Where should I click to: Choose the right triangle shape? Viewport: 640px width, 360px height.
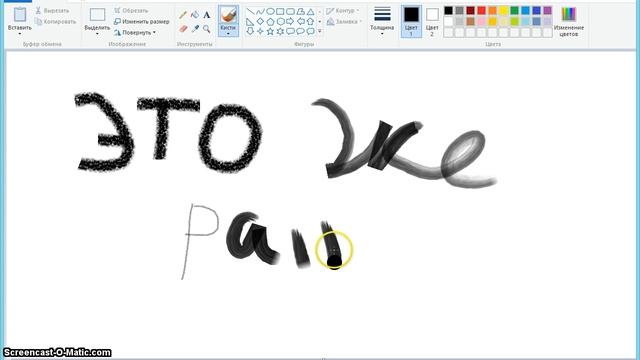[250, 21]
